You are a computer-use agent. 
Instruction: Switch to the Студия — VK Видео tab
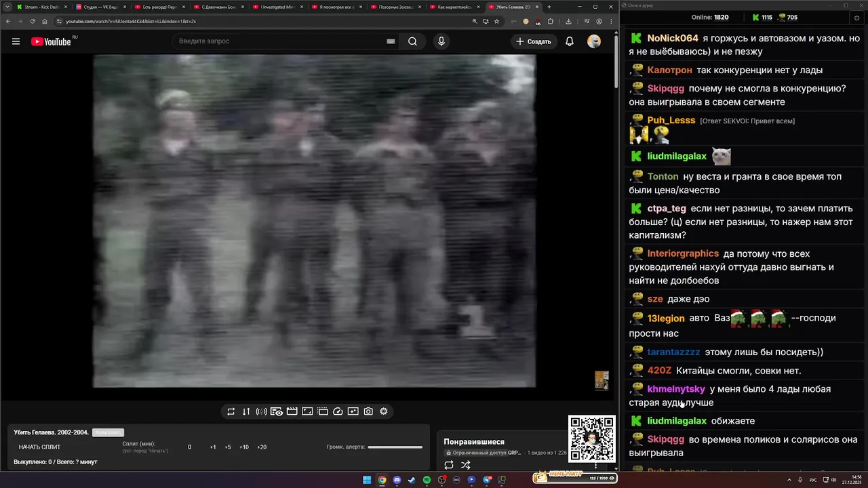tap(100, 7)
